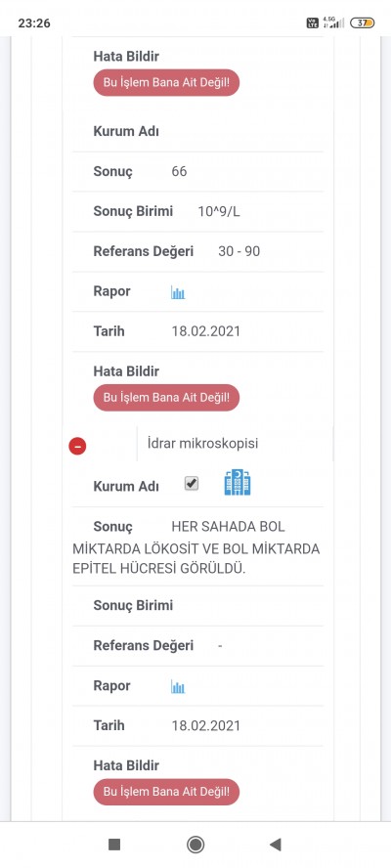The image size is (391, 868).
Task: Tap the Sonuç Birimi 10^9/L value
Action: coord(219,211)
